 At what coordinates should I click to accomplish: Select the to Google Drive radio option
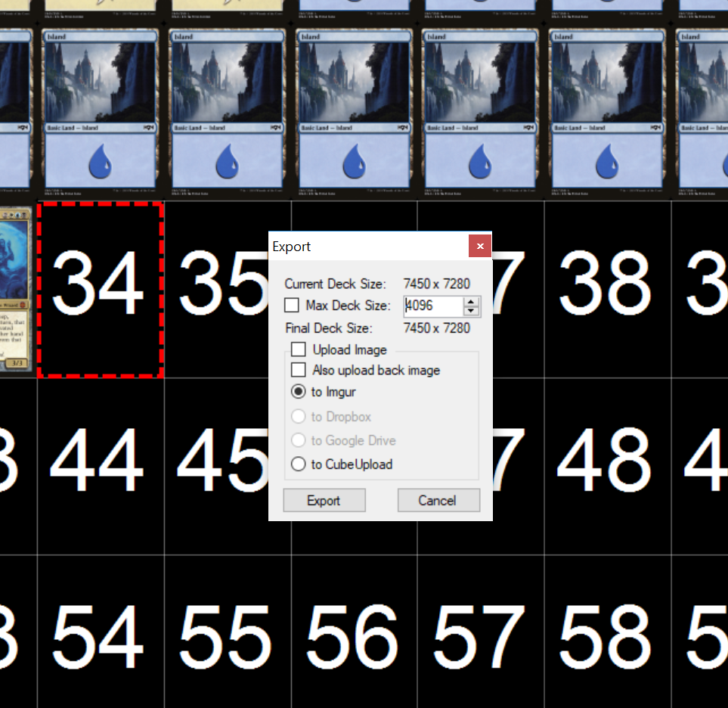click(298, 440)
